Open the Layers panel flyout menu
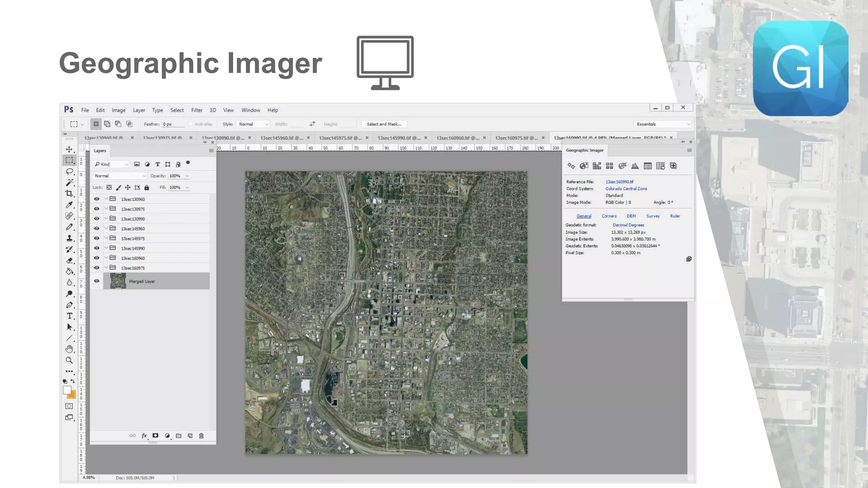This screenshot has height=488, width=868. pos(211,150)
